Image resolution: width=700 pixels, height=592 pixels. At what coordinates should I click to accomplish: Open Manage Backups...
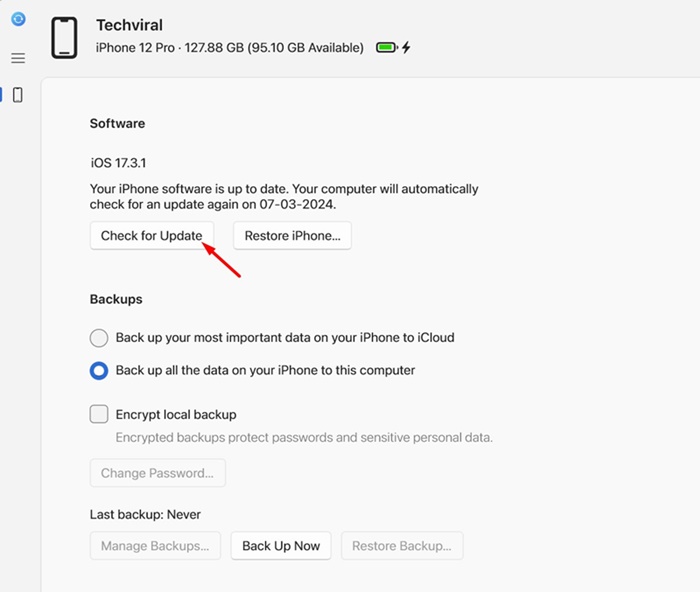(155, 546)
